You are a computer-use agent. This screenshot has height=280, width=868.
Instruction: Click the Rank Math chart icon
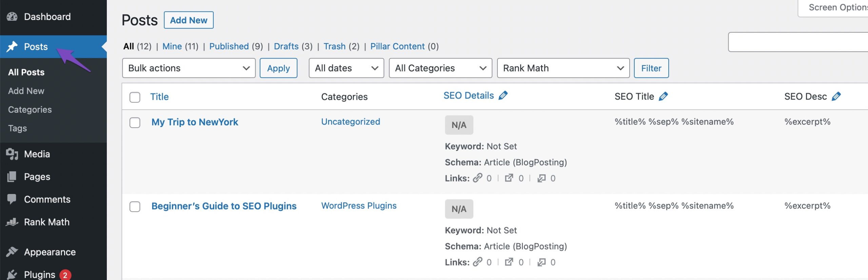(x=12, y=222)
